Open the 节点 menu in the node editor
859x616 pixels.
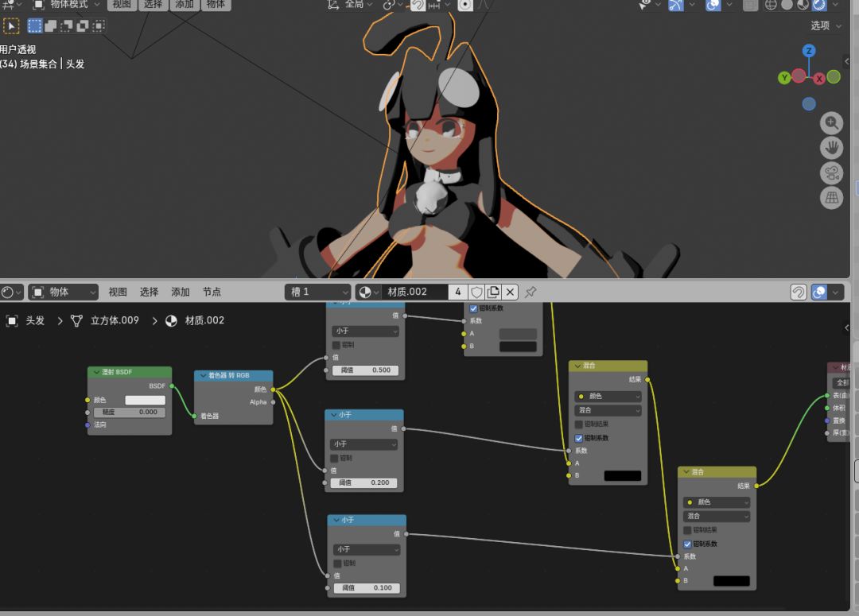212,292
